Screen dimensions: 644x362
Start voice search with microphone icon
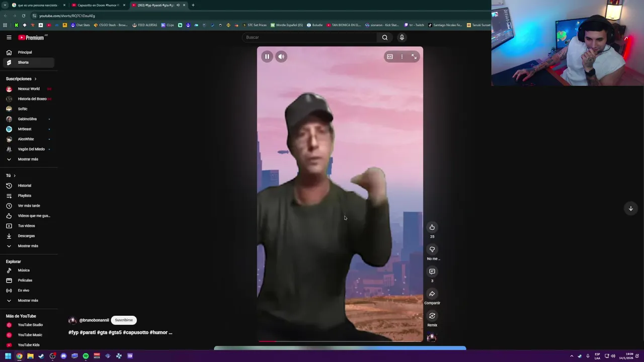pos(401,37)
